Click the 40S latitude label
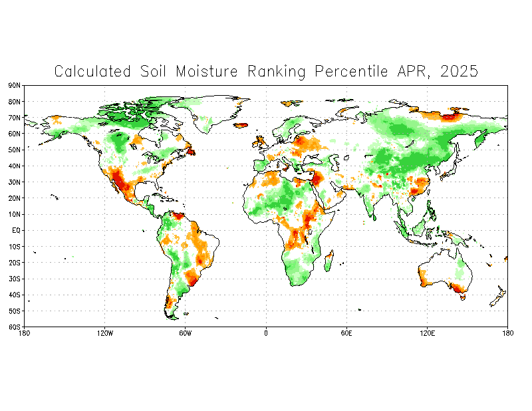The height and width of the screenshot is (411, 532). pos(15,295)
